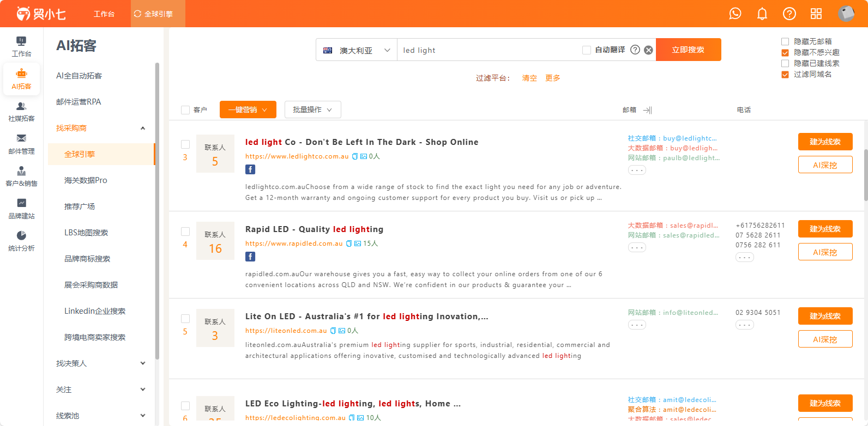Open user avatar in top right
868x426 pixels.
click(846, 14)
